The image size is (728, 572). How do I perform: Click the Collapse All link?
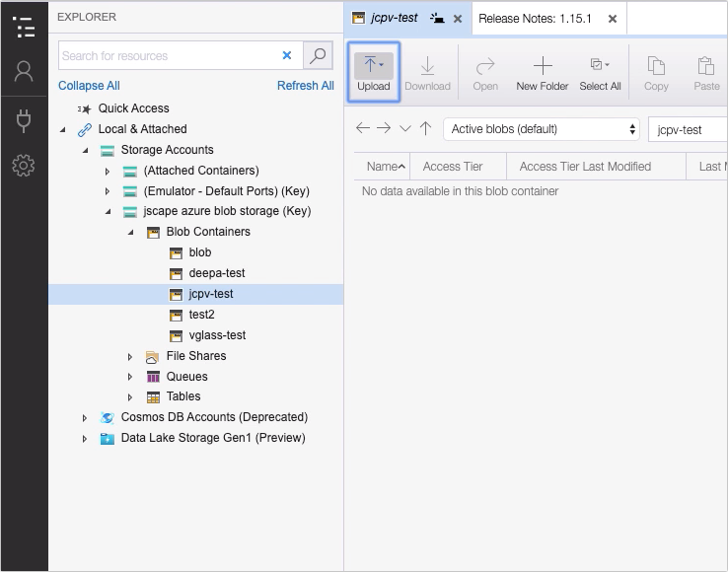[89, 86]
